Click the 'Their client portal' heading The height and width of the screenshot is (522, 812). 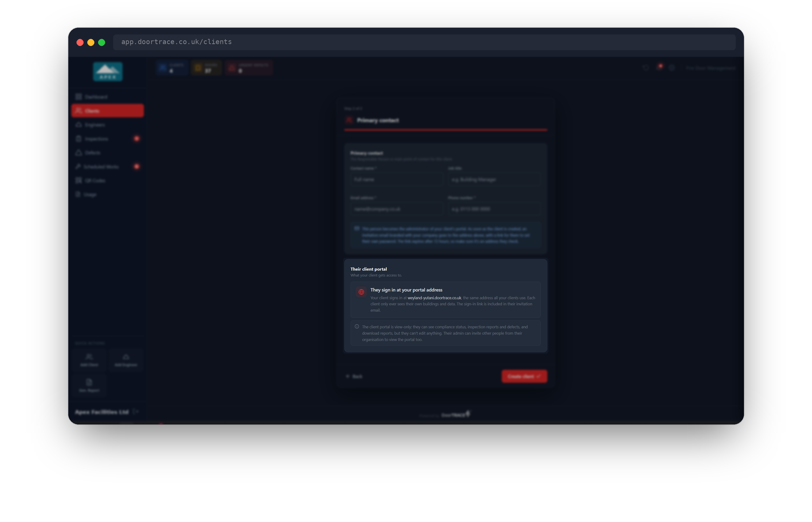pos(368,269)
